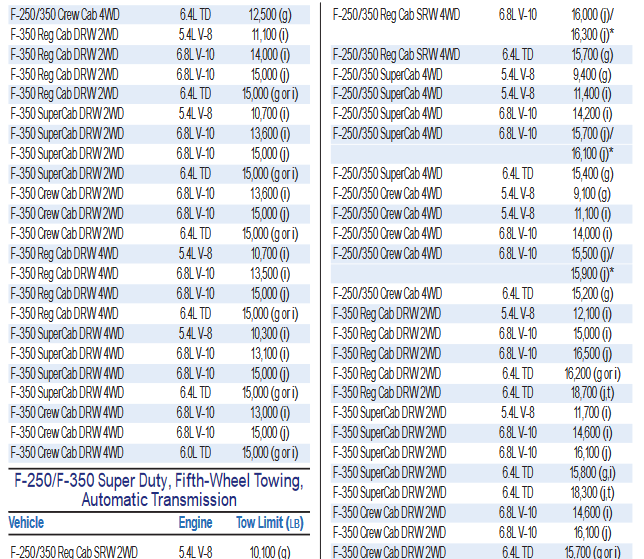Click the "13,500 (i)" tow limit cell
Image resolution: width=644 pixels, height=559 pixels.
coord(270,274)
